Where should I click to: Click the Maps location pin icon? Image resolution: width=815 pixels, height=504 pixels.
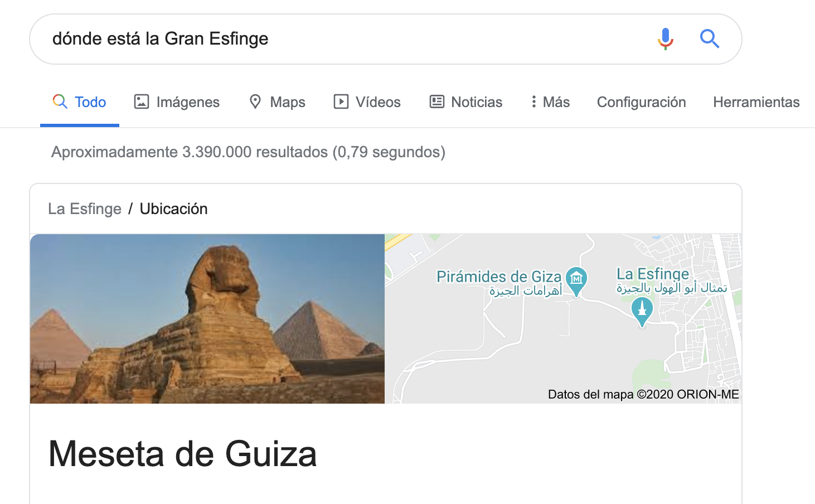click(x=255, y=101)
